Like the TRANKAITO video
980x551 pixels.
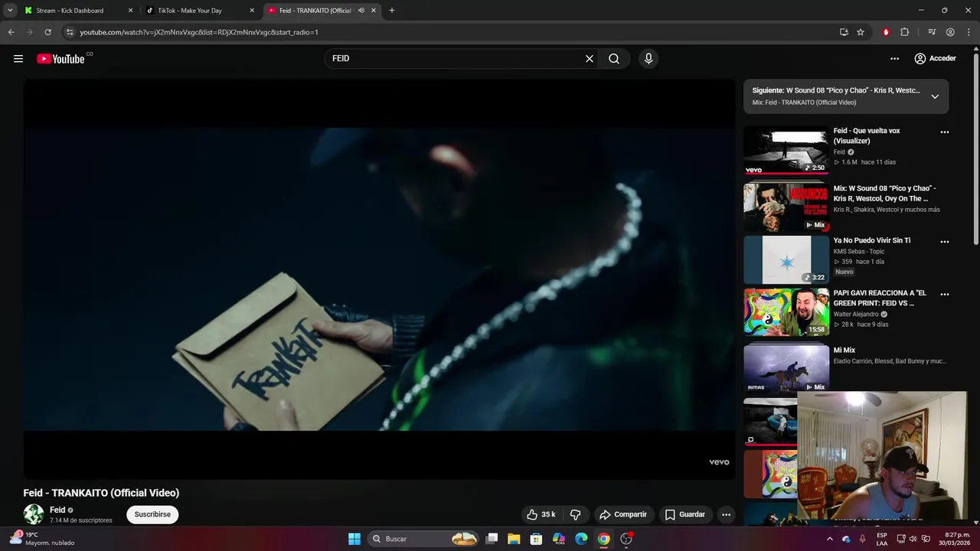coord(541,514)
